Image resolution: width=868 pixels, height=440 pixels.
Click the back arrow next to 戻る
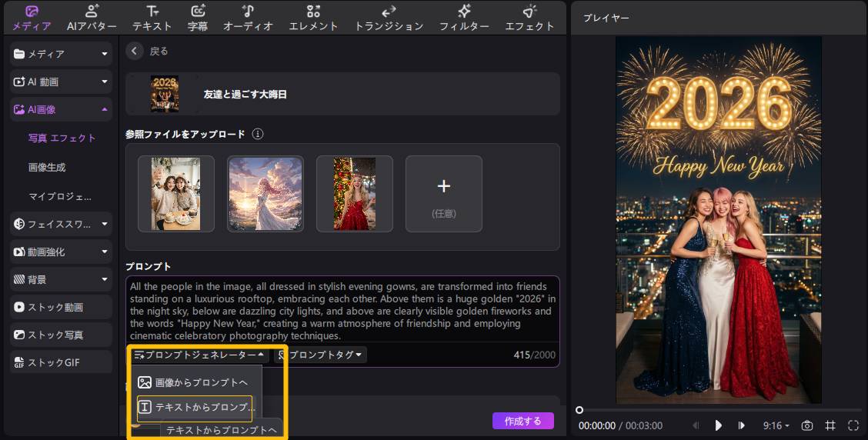pos(135,51)
